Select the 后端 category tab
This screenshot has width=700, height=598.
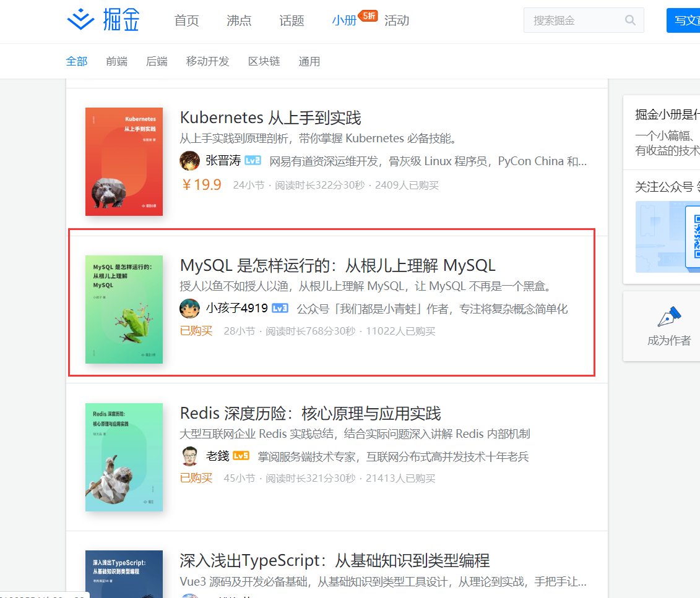pos(157,62)
